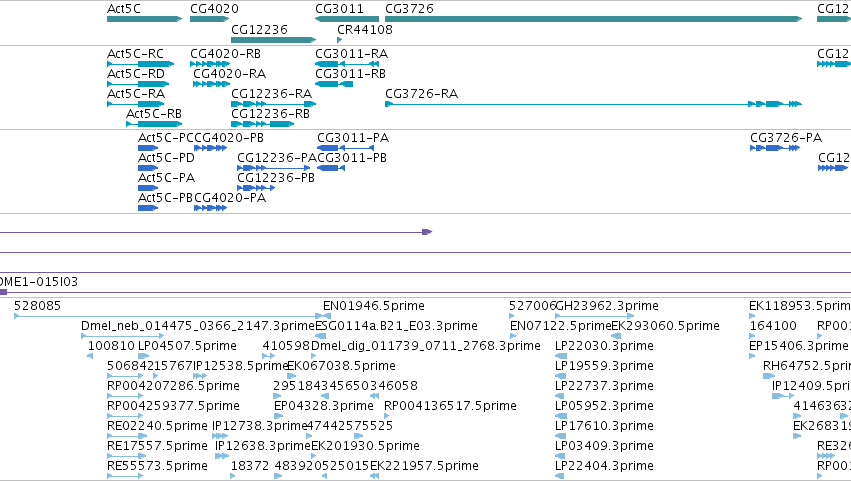Open transcript label 'Act5C-RA'
The image size is (851, 481).
pyautogui.click(x=136, y=94)
